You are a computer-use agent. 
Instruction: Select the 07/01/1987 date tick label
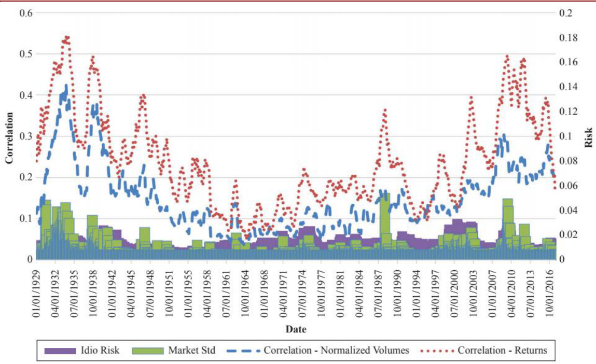pos(378,291)
